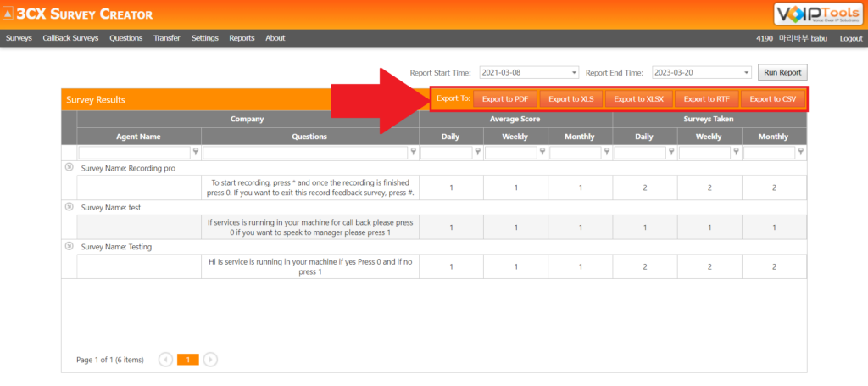
Task: Click filter icon for Questions column
Action: (x=413, y=153)
